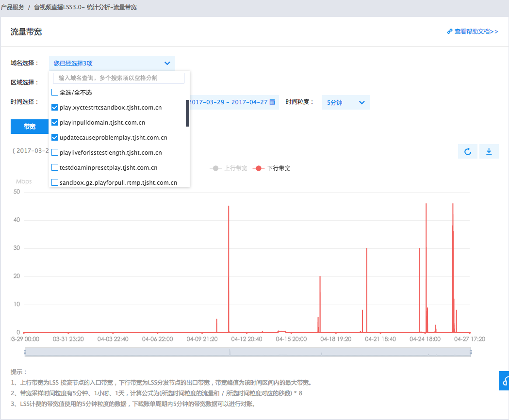Click the download data icon
This screenshot has height=420, width=509.
click(489, 152)
